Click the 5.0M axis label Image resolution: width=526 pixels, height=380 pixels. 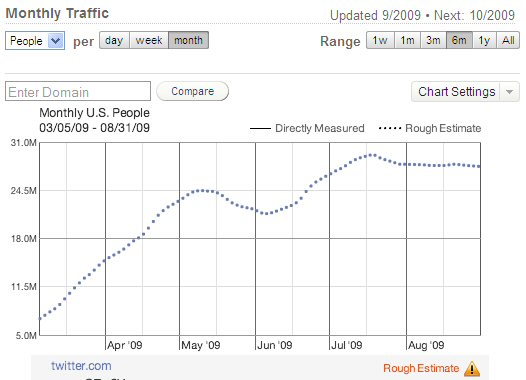click(26, 335)
